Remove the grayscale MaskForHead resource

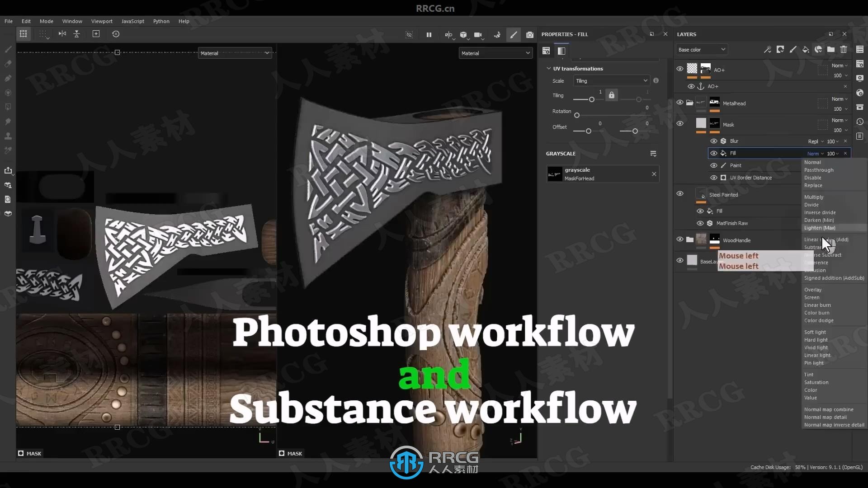(654, 174)
